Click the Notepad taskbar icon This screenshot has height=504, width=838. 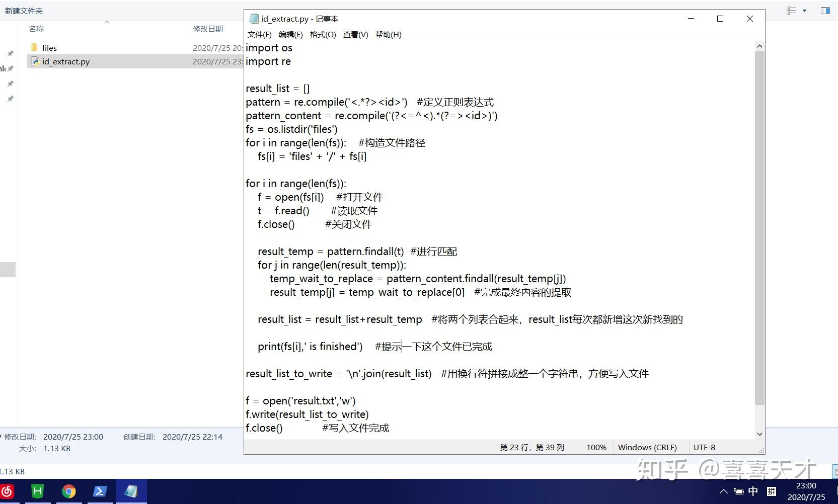click(131, 491)
